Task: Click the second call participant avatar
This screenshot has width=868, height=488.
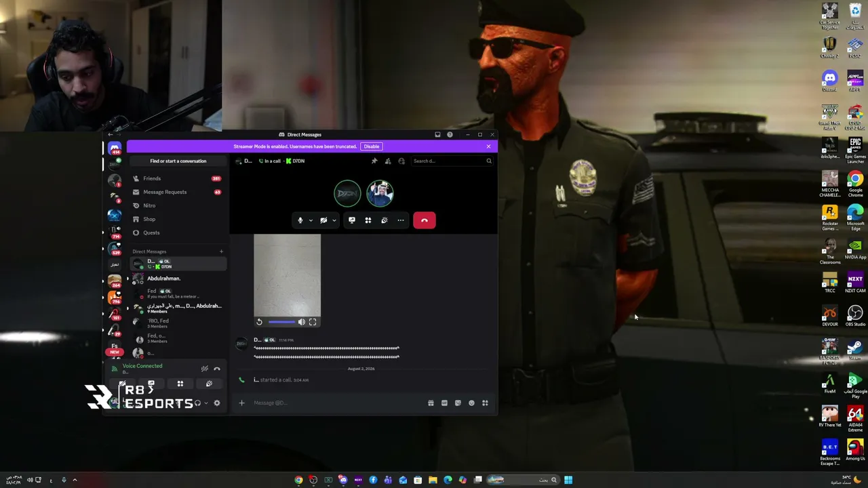Action: [380, 194]
